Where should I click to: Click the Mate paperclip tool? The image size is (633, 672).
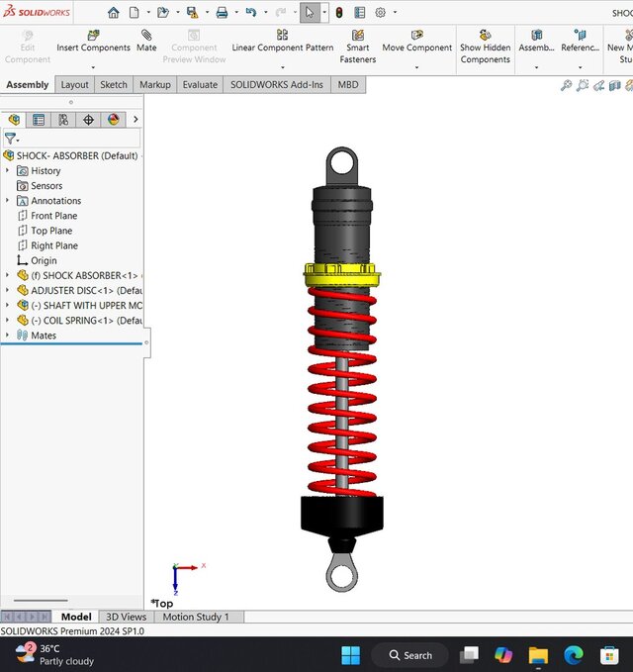[x=146, y=42]
